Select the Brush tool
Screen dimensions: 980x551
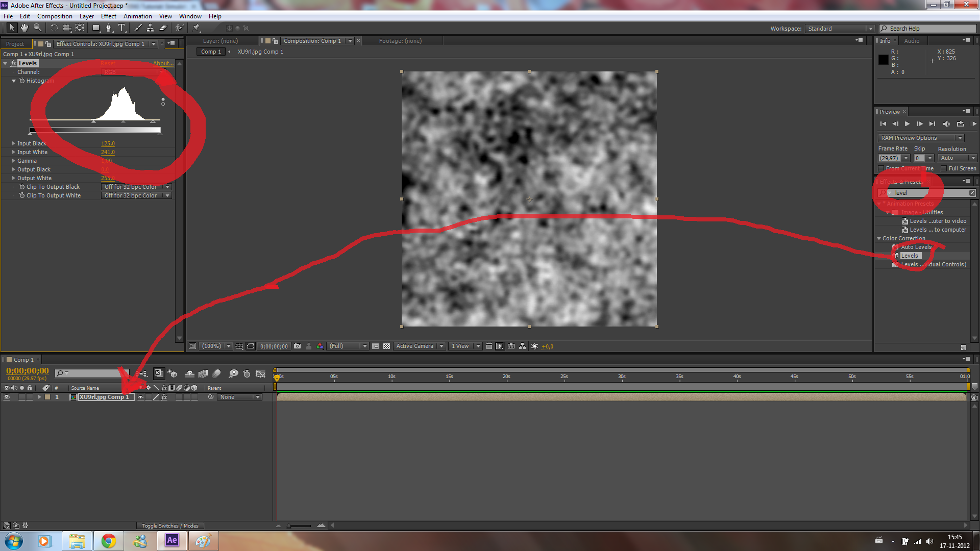[x=138, y=28]
